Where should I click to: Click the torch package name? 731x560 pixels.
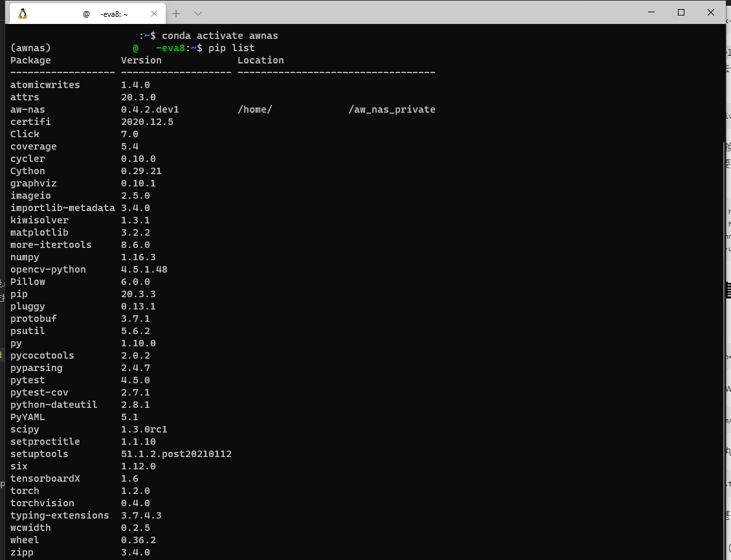pos(25,491)
